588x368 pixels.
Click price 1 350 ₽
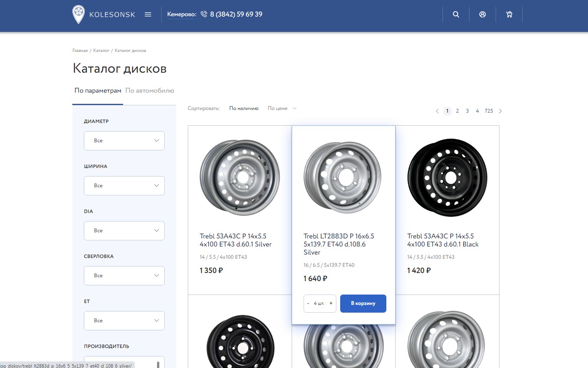point(211,271)
